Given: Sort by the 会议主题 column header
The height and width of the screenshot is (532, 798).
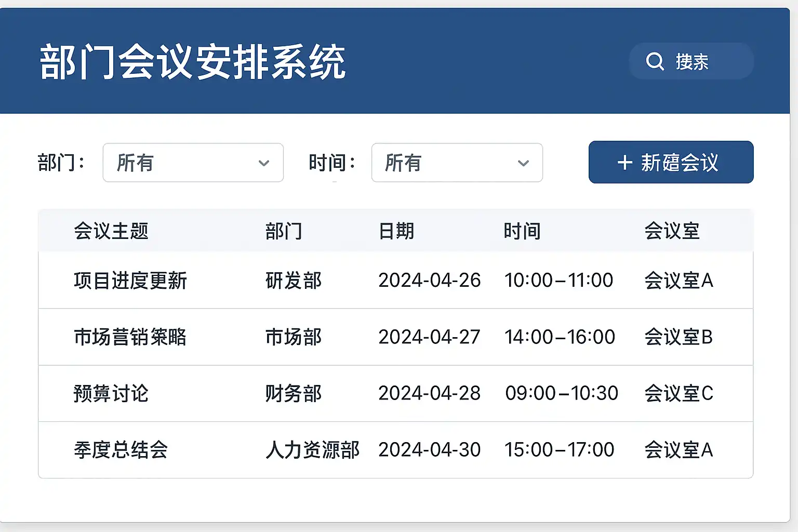Looking at the screenshot, I should click(111, 231).
